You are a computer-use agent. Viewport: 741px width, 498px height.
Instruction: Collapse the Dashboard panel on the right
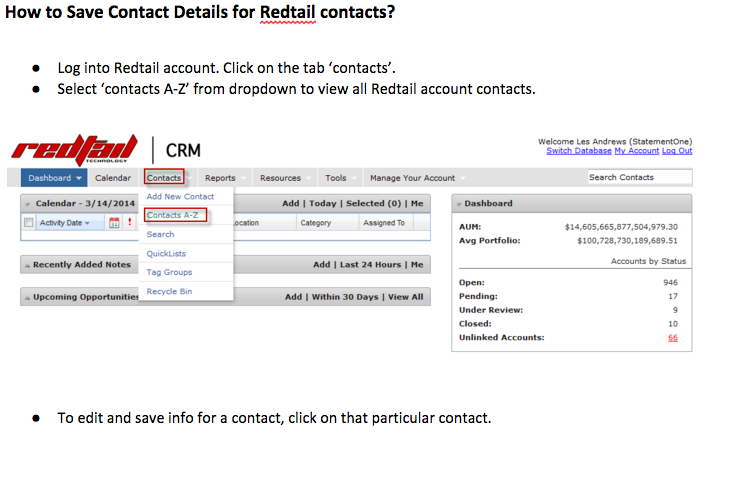pos(458,204)
